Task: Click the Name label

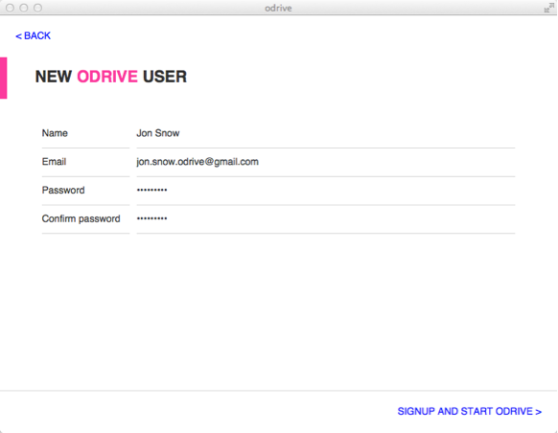Action: [55, 133]
